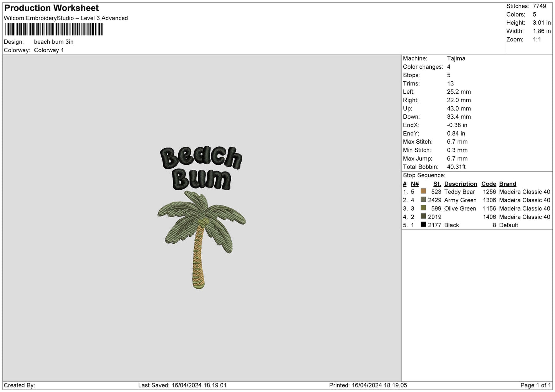The image size is (555, 392).
Task: Click the Down value 33.4 mm
Action: 459,117
